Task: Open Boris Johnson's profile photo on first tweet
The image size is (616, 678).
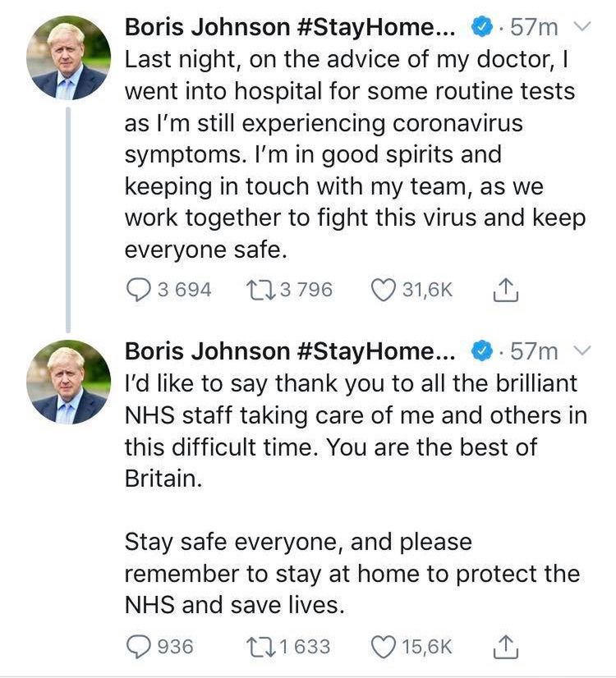Action: (x=68, y=57)
